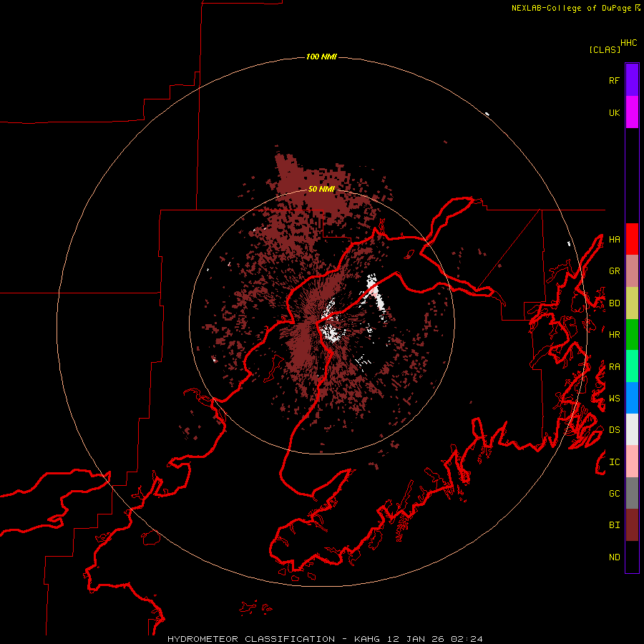
Task: Click the IC light pink legend swatch
Action: point(632,462)
